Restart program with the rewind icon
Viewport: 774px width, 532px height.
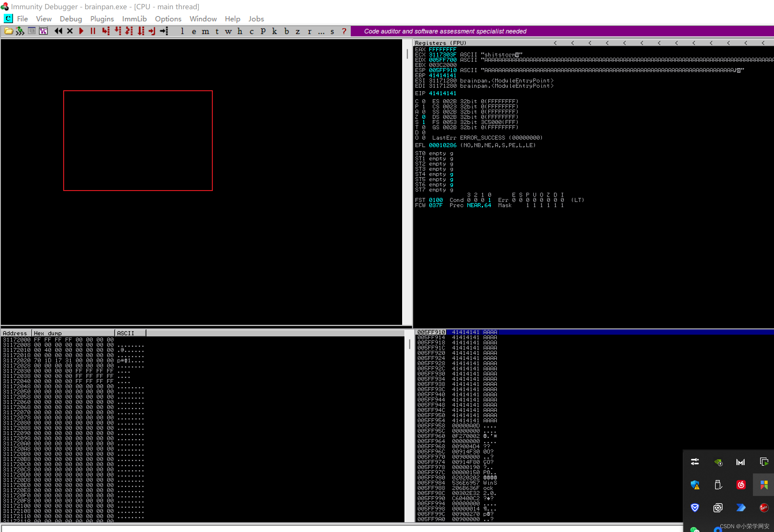click(x=58, y=31)
